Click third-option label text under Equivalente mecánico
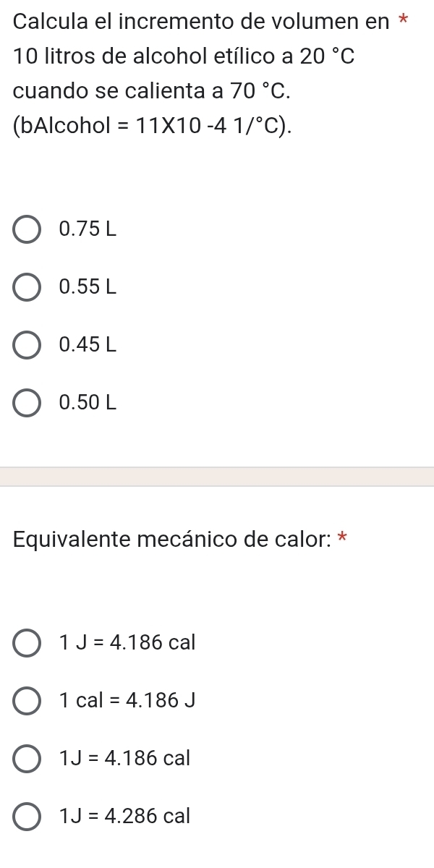Image resolution: width=434 pixels, height=868 pixels. tap(125, 758)
